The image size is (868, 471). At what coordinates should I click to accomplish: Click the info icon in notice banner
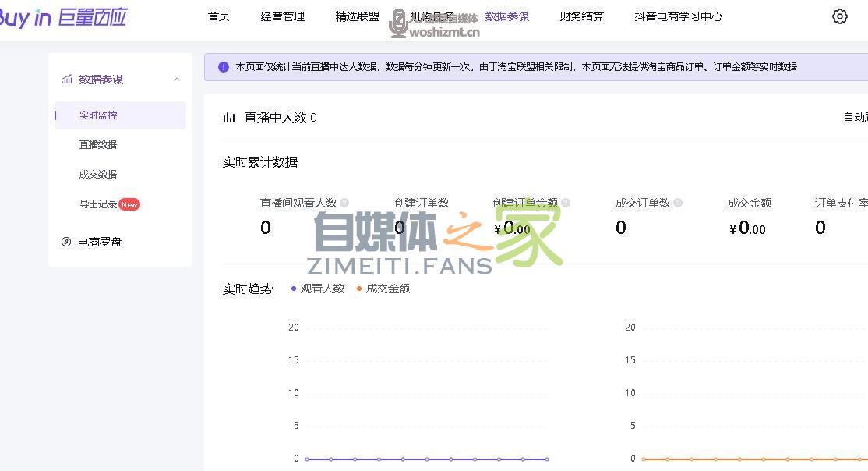[x=224, y=67]
